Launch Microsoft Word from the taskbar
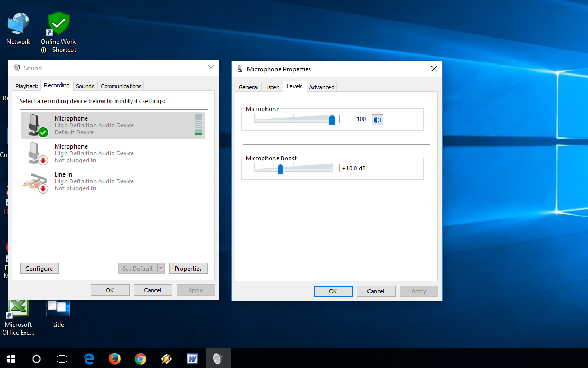 pyautogui.click(x=192, y=358)
